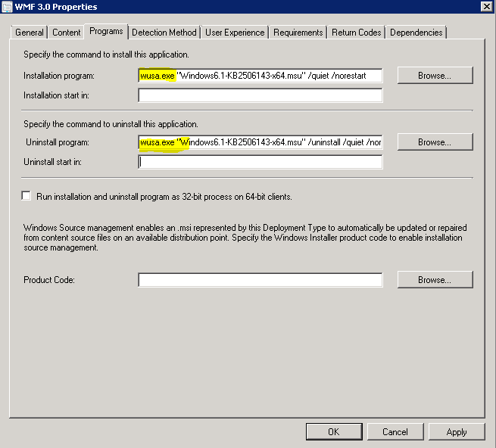Click the 'Installation program:' label
Image resolution: width=496 pixels, height=448 pixels.
pyautogui.click(x=59, y=76)
